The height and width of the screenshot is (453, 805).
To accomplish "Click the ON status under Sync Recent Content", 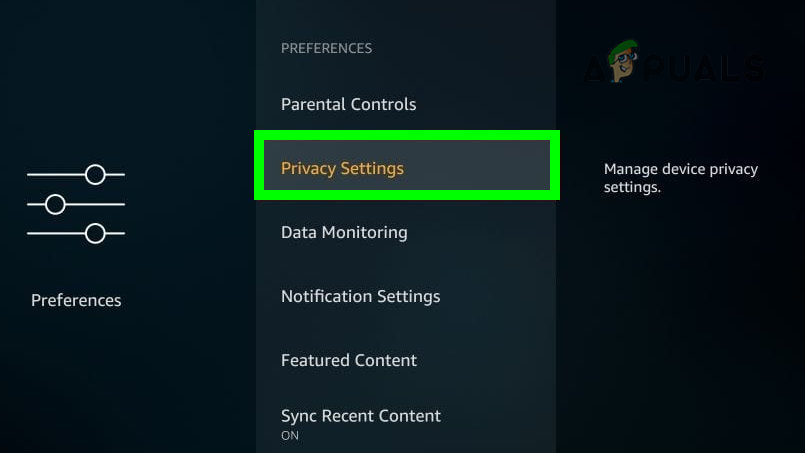I will 290,436.
